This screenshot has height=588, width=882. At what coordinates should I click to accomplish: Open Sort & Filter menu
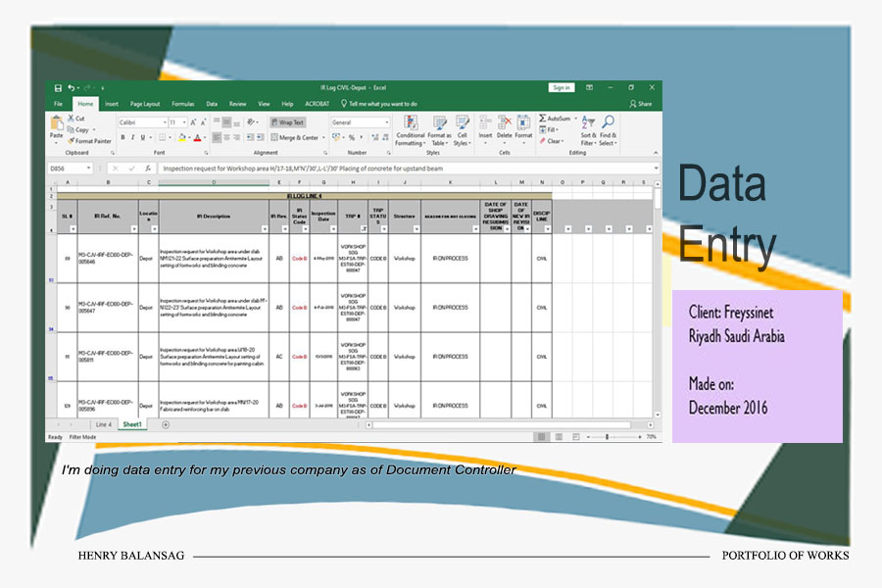point(588,130)
